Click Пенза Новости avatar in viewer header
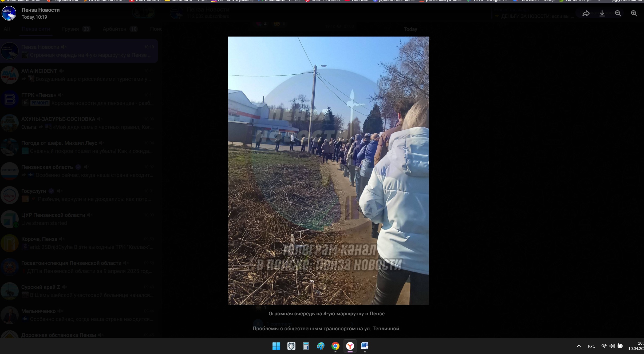The width and height of the screenshot is (644, 354). [9, 13]
